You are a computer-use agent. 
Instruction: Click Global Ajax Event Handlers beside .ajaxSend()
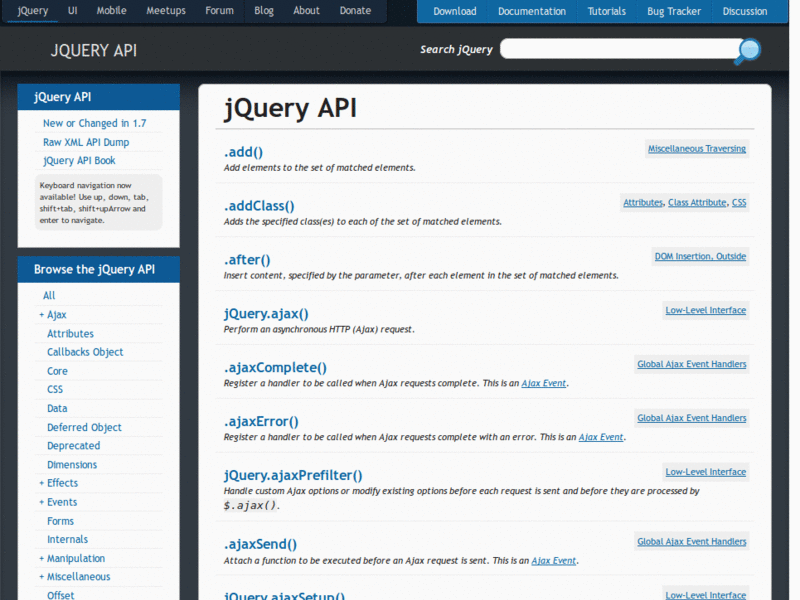[x=691, y=542]
